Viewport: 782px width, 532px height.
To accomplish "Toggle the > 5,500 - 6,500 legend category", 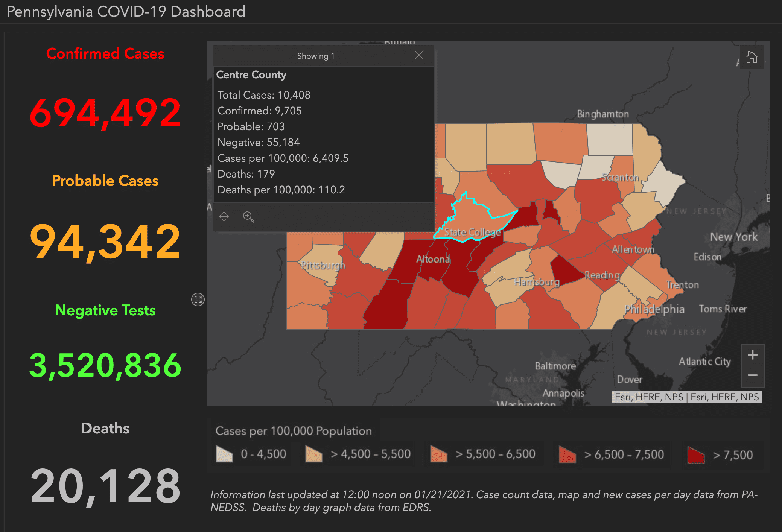I will click(440, 454).
